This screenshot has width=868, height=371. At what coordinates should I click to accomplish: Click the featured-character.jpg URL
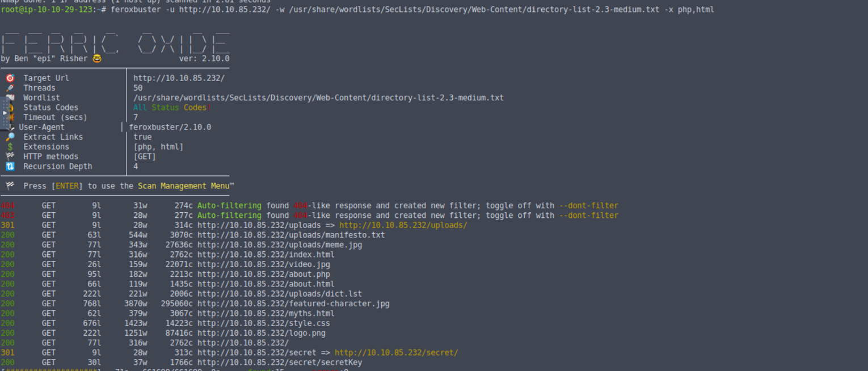(x=293, y=303)
